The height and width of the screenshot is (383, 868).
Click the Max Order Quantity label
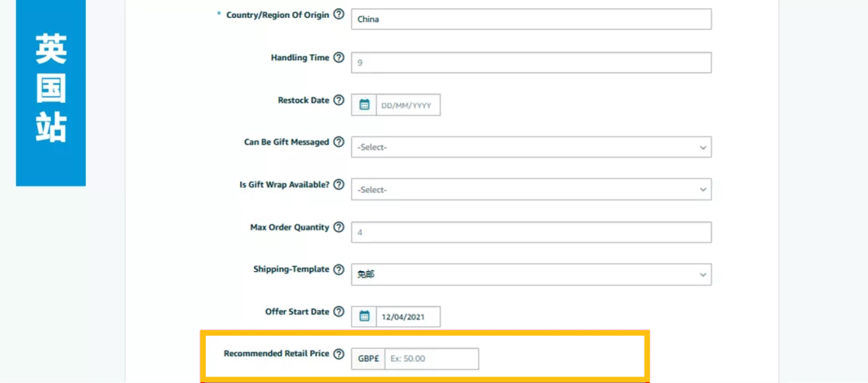click(290, 227)
